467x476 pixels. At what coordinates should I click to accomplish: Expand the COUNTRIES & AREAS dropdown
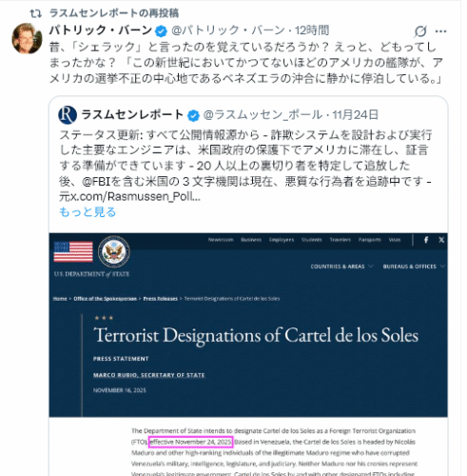pos(341,267)
